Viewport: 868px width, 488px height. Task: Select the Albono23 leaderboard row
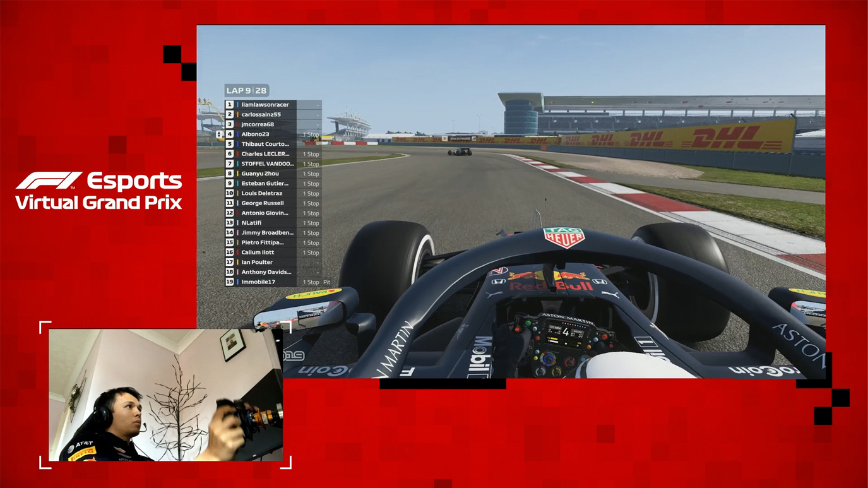click(x=273, y=134)
